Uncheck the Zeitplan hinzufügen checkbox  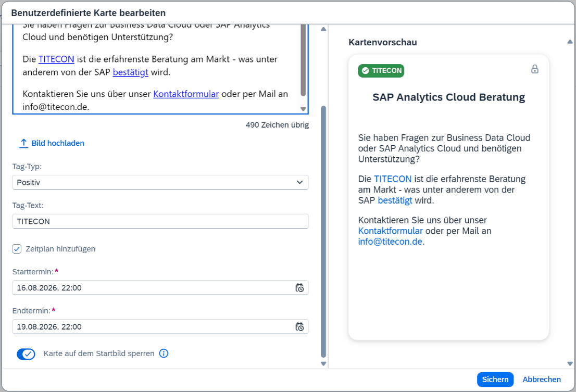click(x=17, y=249)
